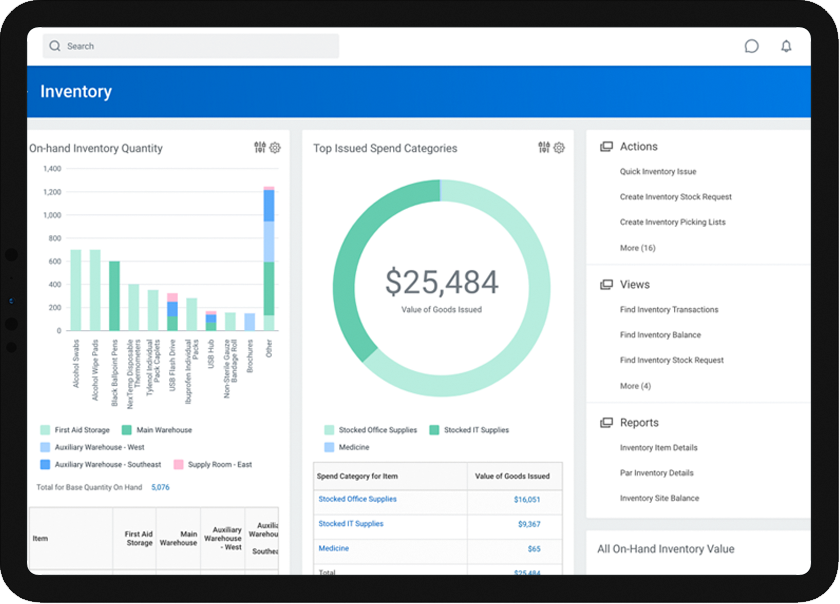The width and height of the screenshot is (840, 604).
Task: Open the notifications bell
Action: coord(786,46)
